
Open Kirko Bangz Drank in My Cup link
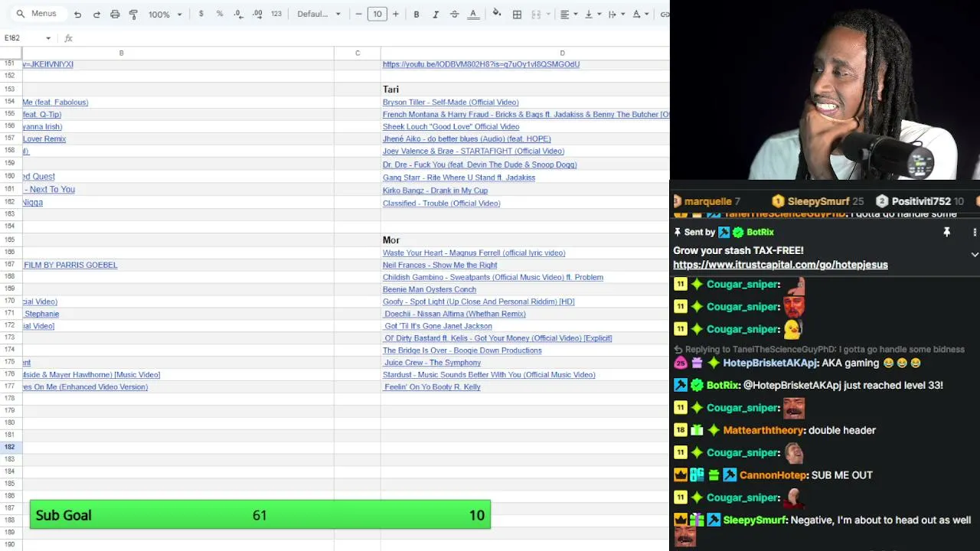tap(435, 191)
